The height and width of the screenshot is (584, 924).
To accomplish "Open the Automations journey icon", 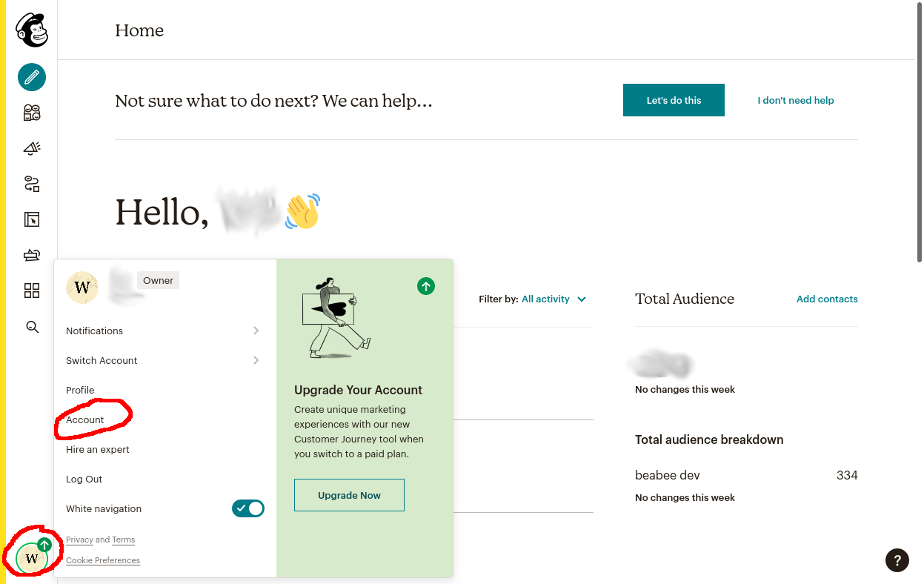I will [x=32, y=184].
